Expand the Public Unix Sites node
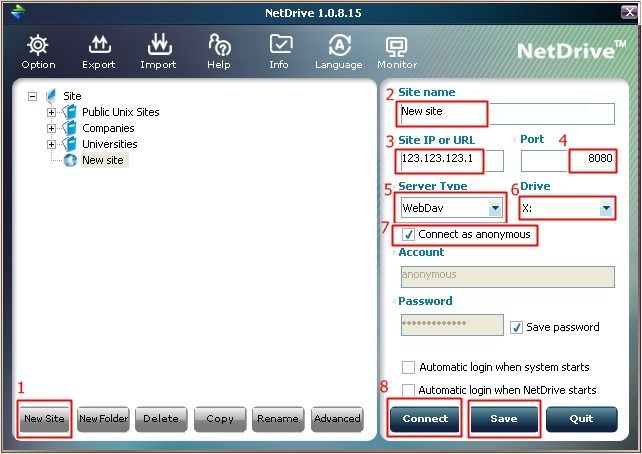 [x=51, y=112]
